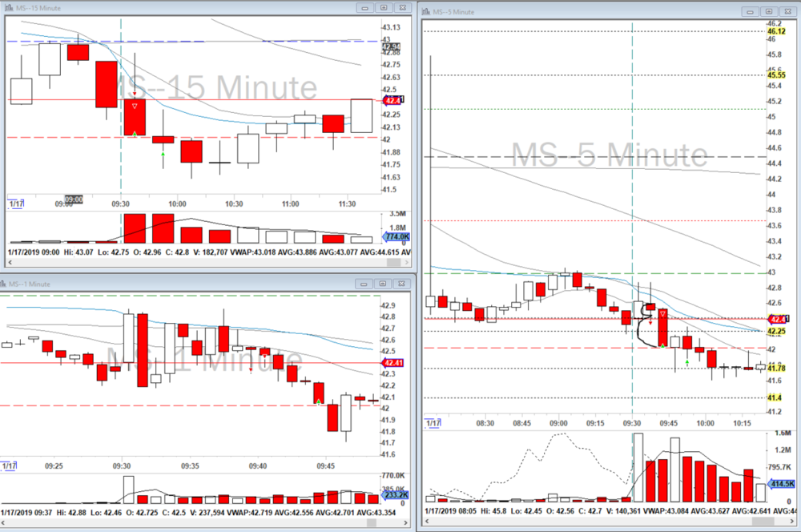This screenshot has width=801, height=532.
Task: Maximize the MS--5 Minute chart window
Action: click(769, 12)
